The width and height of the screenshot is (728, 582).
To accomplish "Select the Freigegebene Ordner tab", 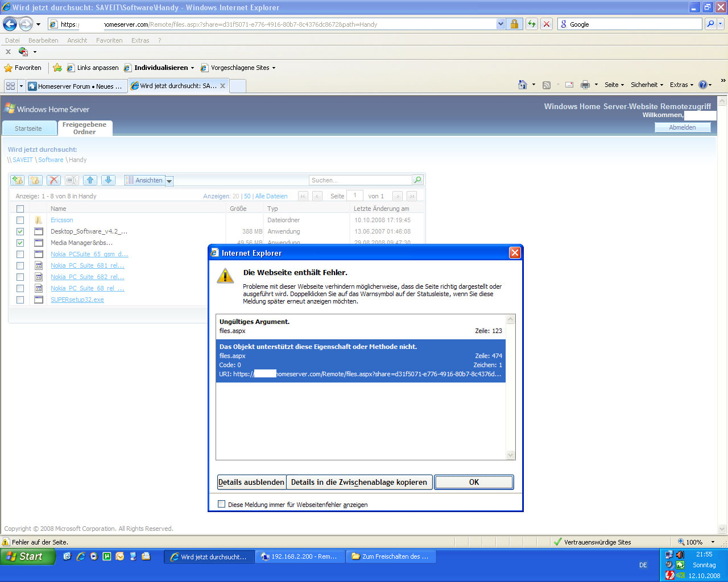I will (85, 128).
